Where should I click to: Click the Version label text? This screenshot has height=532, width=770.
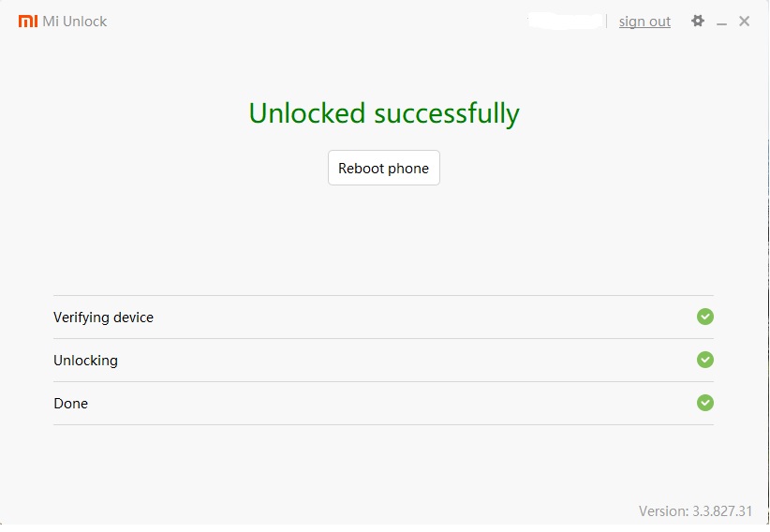663,511
